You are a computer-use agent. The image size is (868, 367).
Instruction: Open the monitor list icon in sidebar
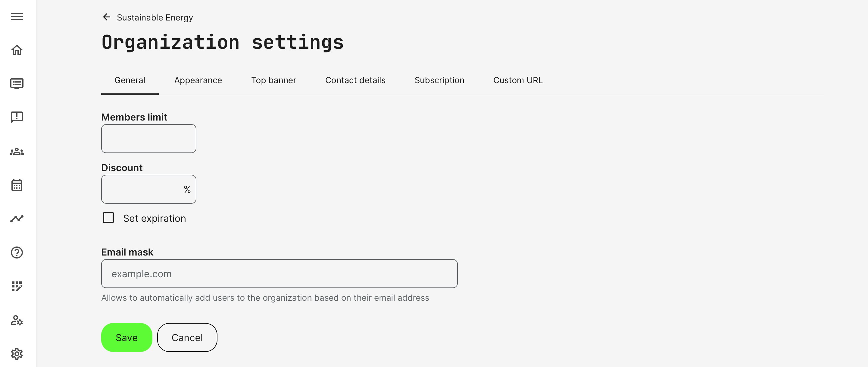pyautogui.click(x=17, y=83)
